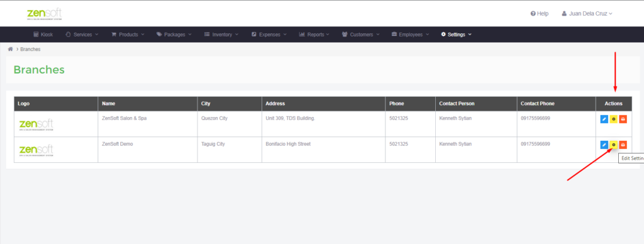Open the Kiosk menu item

(x=43, y=35)
